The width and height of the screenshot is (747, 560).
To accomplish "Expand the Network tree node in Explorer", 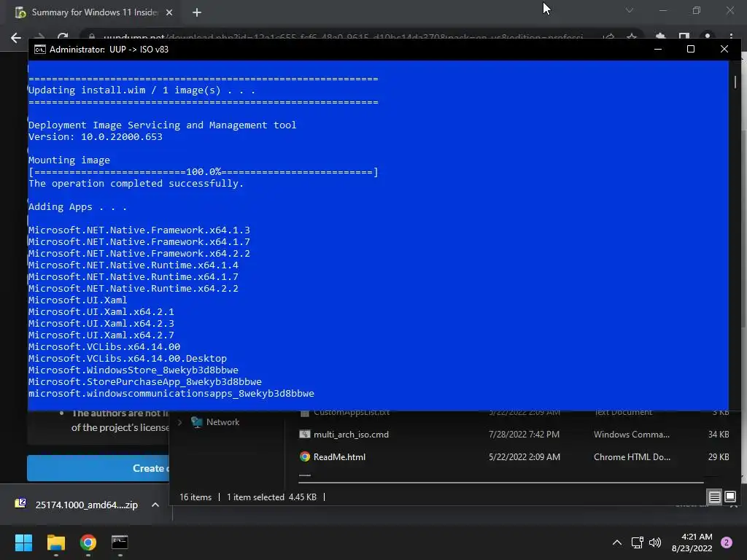I will tap(179, 422).
